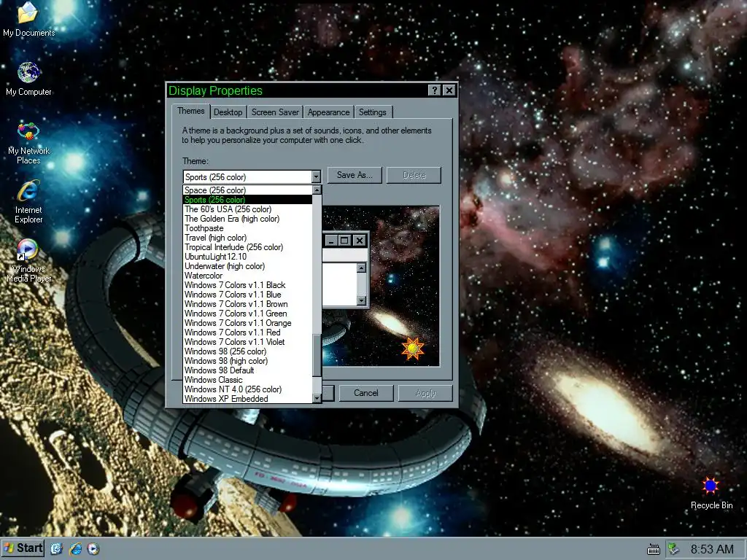Choose Windows 7 Colors v1.1 Violet
Viewport: 747px width, 560px height.
pos(248,343)
